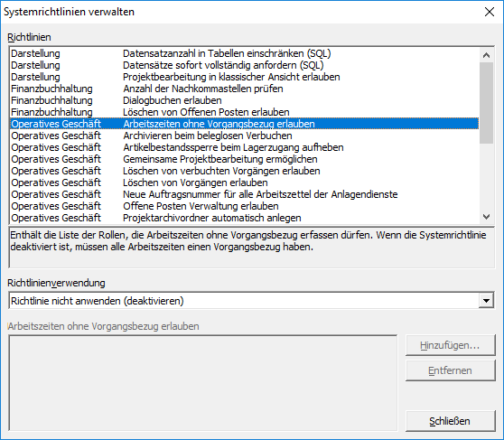This screenshot has height=440, width=504.
Task: Pick 'Archivieren beim beleglosen Verbuchen' policy
Action: coord(244,136)
